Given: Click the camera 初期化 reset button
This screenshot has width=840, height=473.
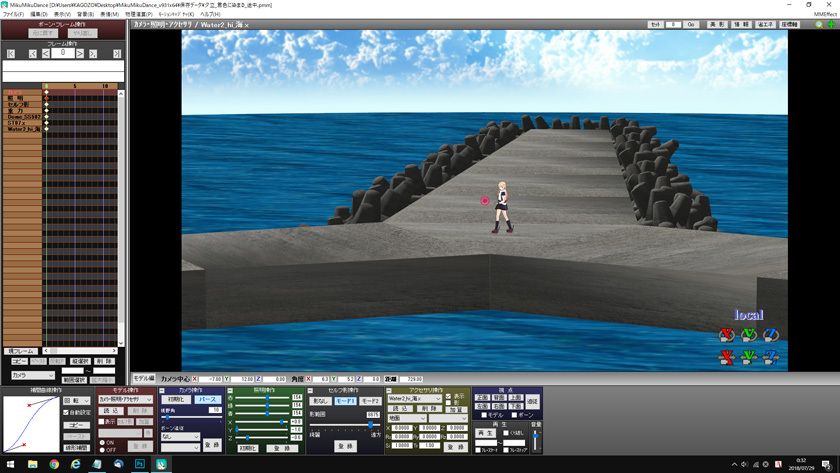Looking at the screenshot, I should pyautogui.click(x=176, y=400).
